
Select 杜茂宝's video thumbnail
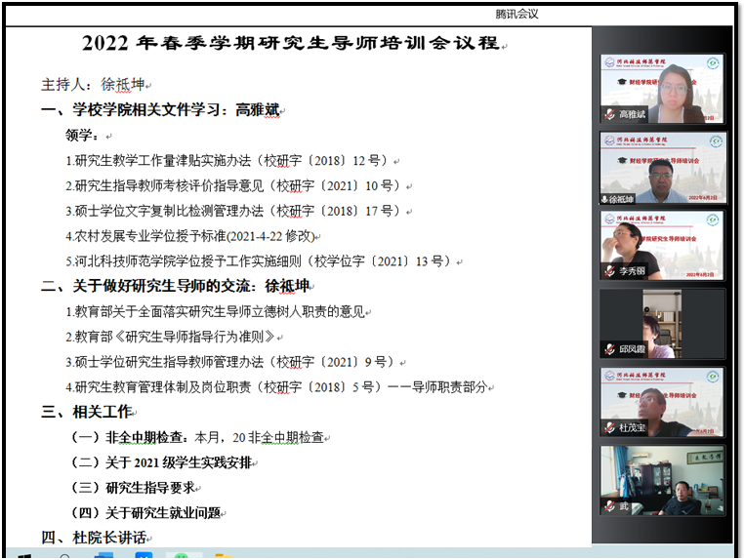[x=662, y=398]
